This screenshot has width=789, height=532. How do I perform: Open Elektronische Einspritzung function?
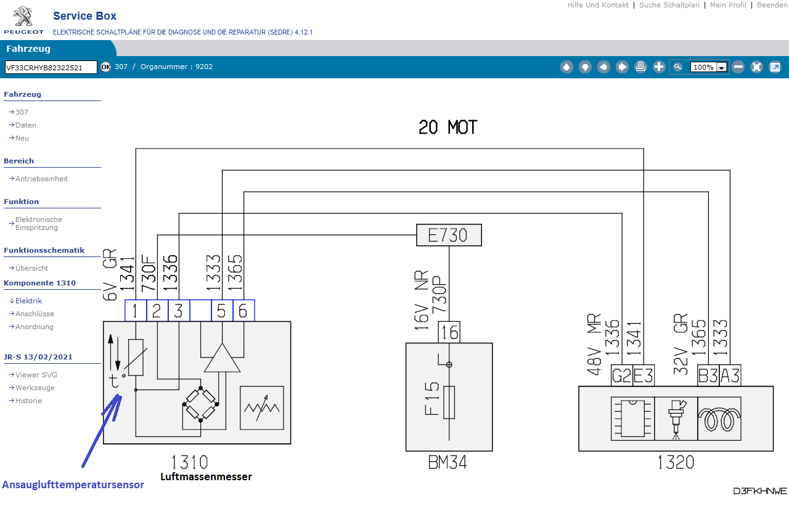tap(38, 223)
